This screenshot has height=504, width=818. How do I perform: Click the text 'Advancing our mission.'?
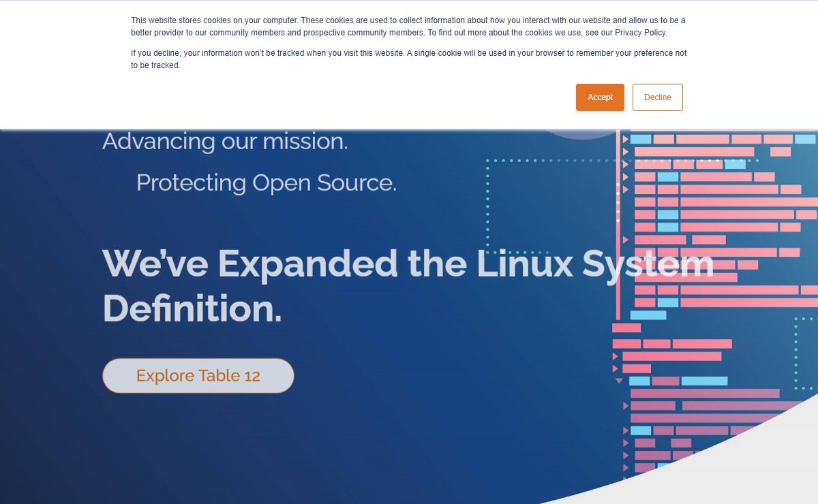[225, 142]
